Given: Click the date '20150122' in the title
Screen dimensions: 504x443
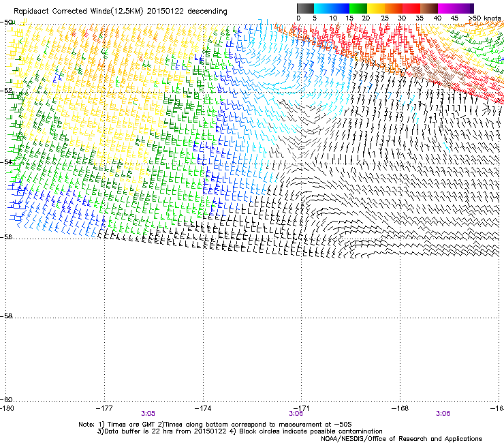Looking at the screenshot, I should tap(166, 12).
